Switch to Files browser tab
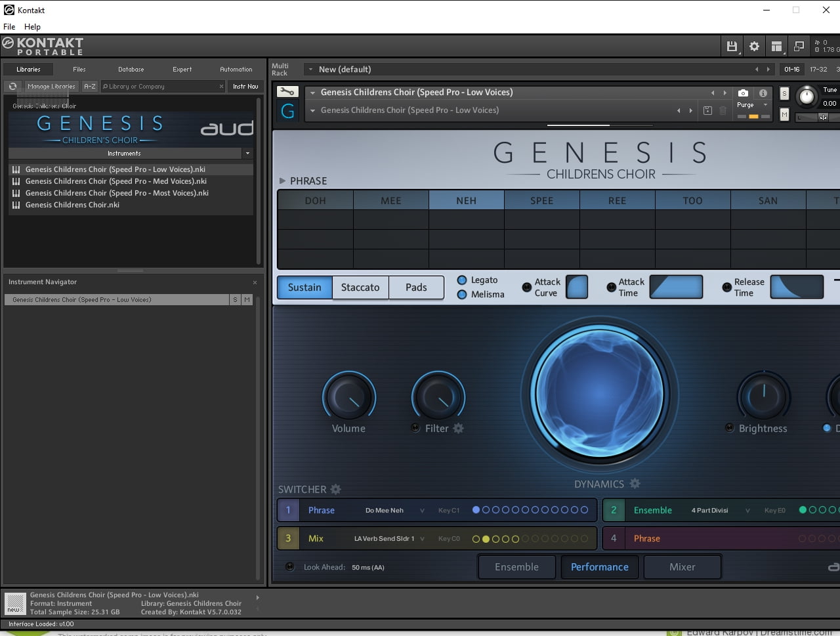This screenshot has height=636, width=840. coord(79,69)
